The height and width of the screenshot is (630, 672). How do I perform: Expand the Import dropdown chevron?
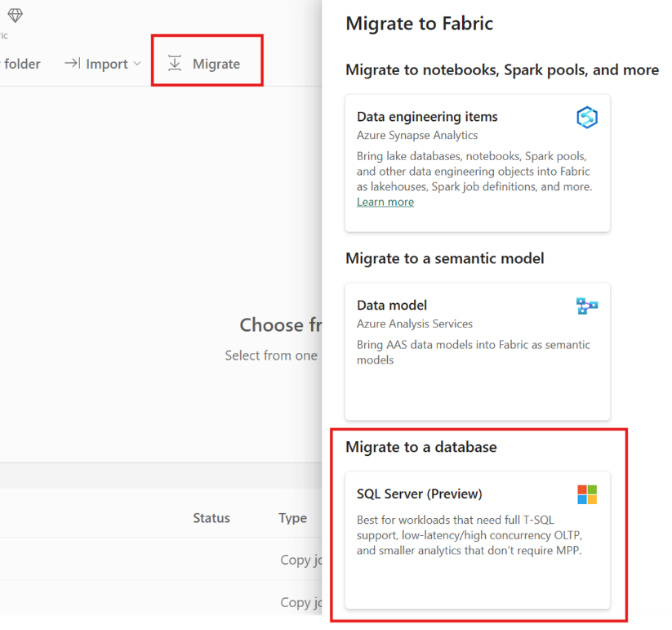[137, 63]
